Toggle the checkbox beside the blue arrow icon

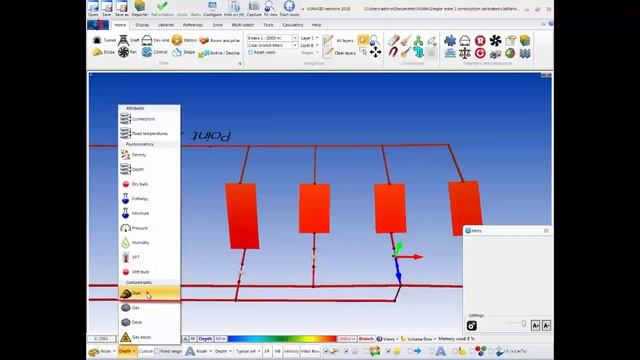[x=410, y=351]
